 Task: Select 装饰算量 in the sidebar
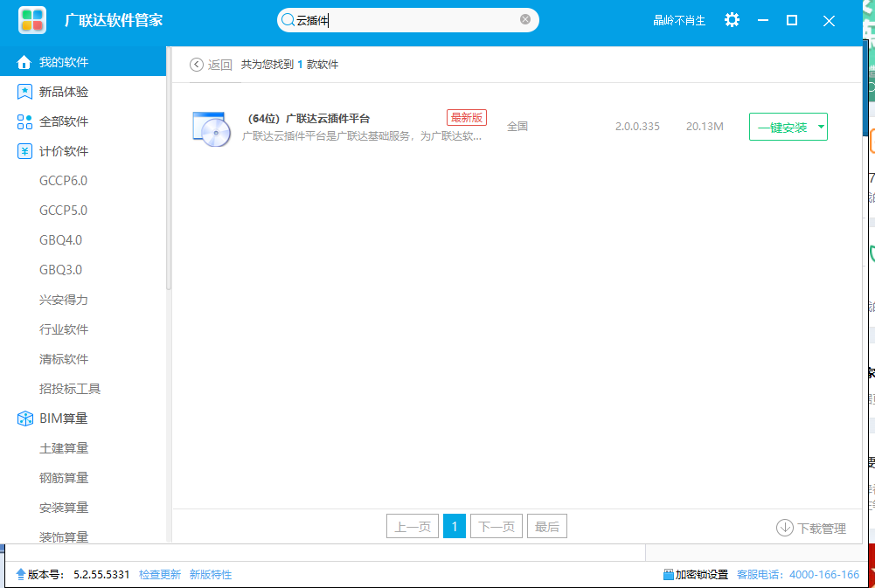[64, 536]
